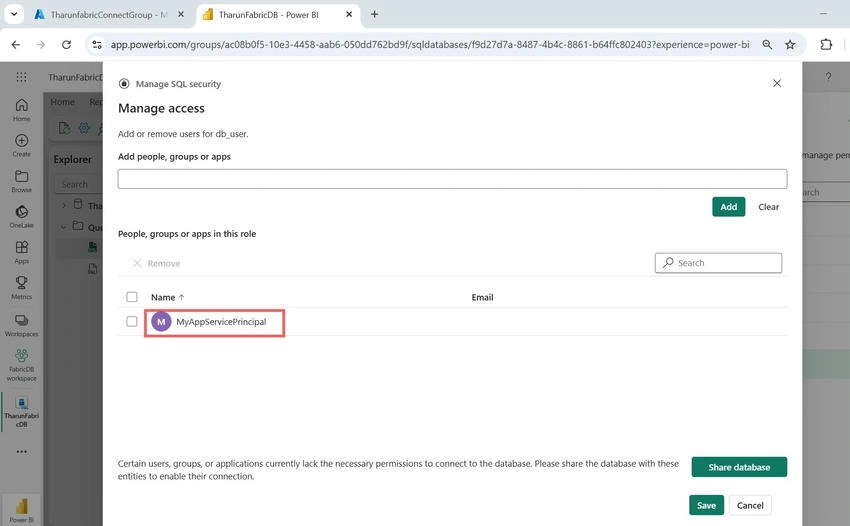Click the Manage SQL security lock icon
Image resolution: width=850 pixels, height=526 pixels.
tap(124, 84)
